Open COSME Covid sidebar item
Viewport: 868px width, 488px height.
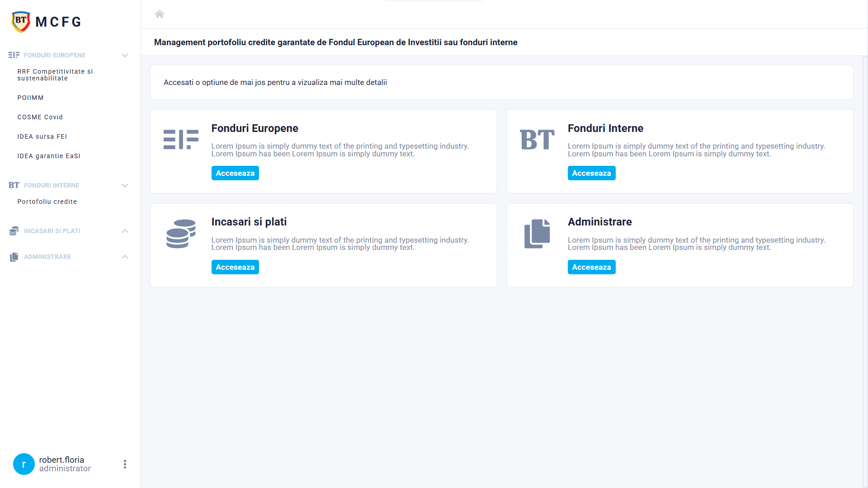pyautogui.click(x=40, y=117)
